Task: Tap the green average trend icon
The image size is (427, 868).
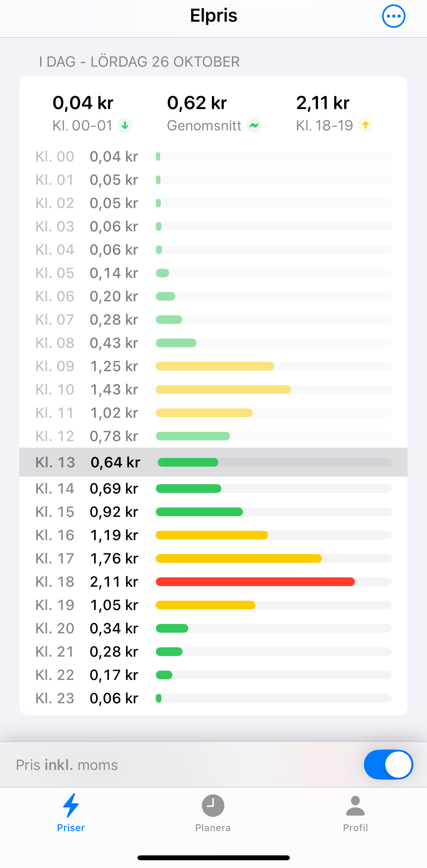Action: tap(254, 126)
